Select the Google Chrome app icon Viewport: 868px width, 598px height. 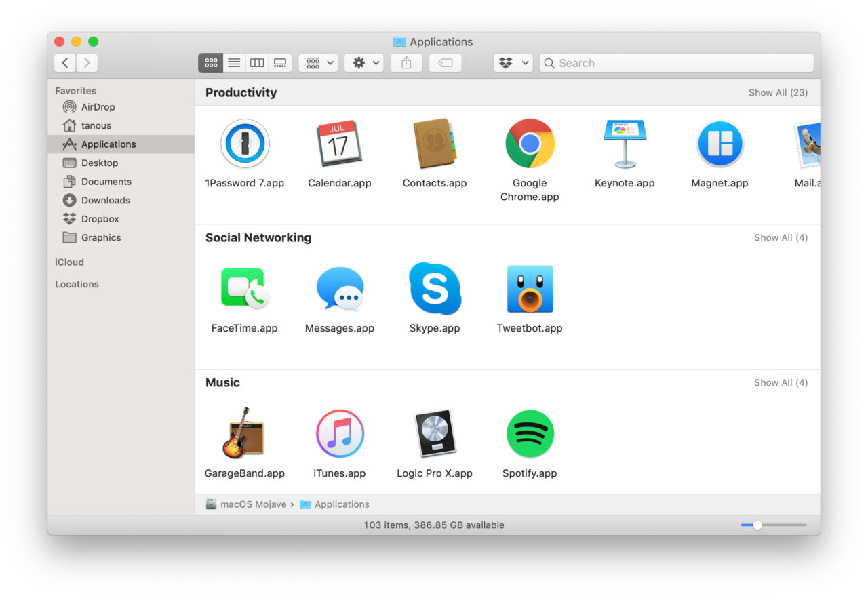click(530, 144)
